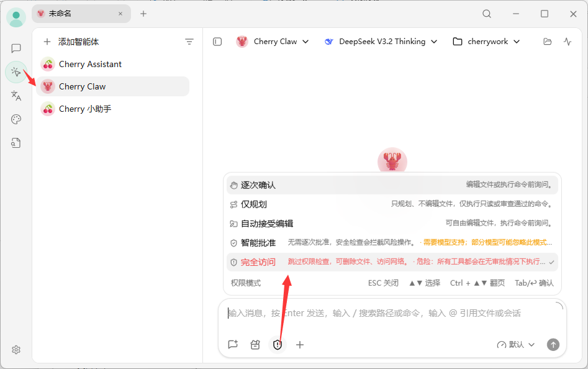Open the agents sparkle cursor icon
This screenshot has width=588, height=369.
tap(16, 71)
